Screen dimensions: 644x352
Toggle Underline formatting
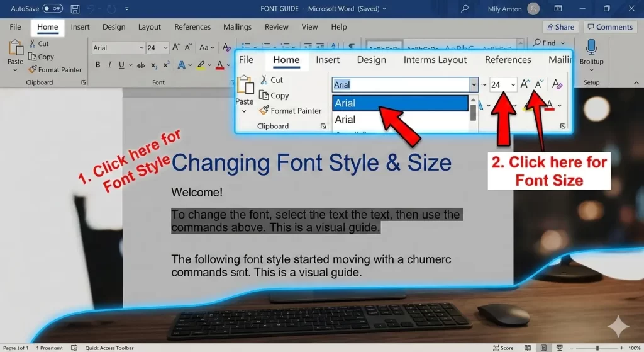(x=121, y=65)
